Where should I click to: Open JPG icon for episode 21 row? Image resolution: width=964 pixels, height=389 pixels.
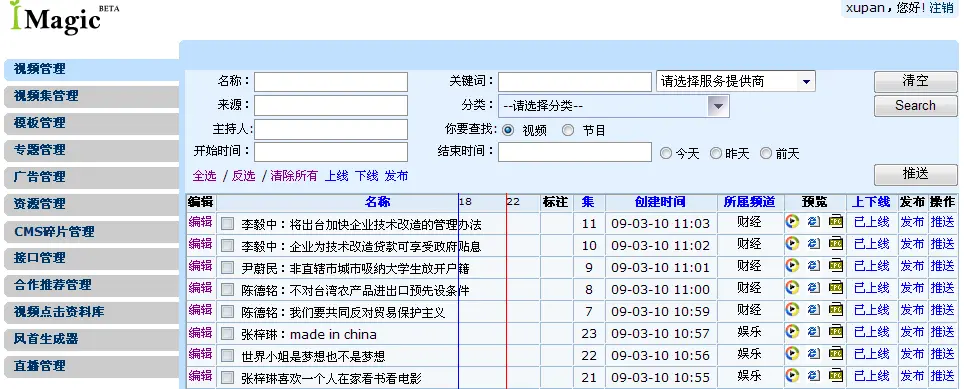(836, 375)
